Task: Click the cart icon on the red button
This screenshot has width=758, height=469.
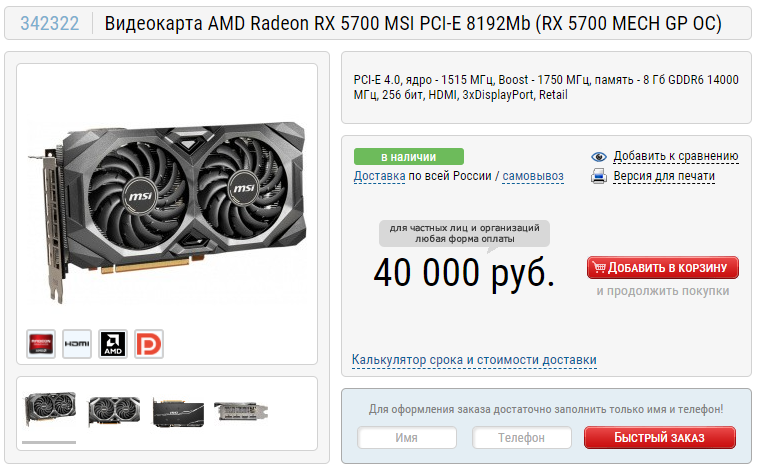Action: tap(599, 267)
